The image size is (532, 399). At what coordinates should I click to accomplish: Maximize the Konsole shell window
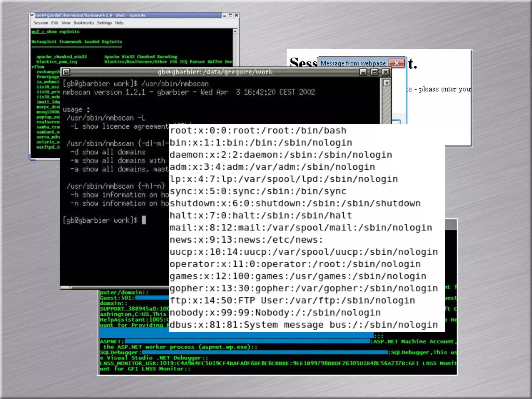230,15
